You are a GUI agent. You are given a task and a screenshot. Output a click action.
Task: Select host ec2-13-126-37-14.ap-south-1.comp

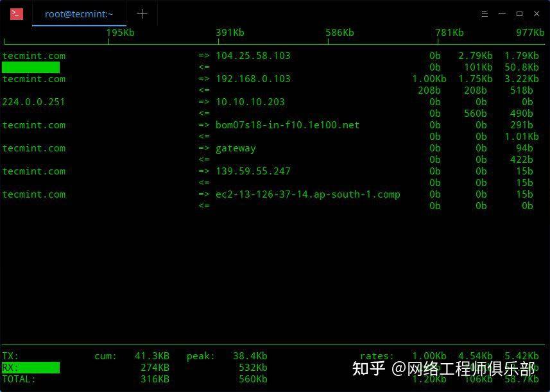[307, 194]
